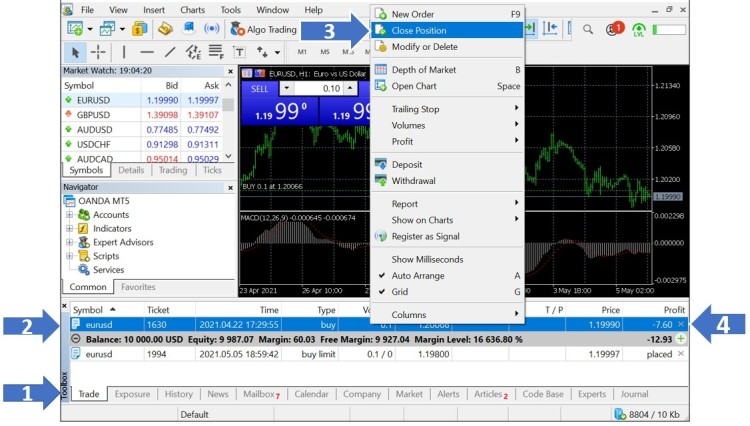Viewport: 750px width, 426px height.
Task: Click the vertical line drawing tool
Action: pyautogui.click(x=124, y=51)
